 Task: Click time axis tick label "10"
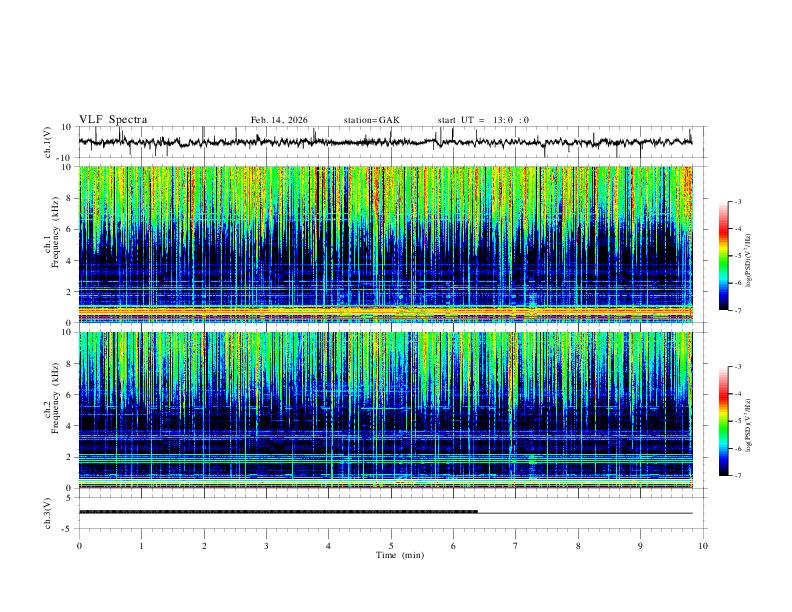coord(703,546)
